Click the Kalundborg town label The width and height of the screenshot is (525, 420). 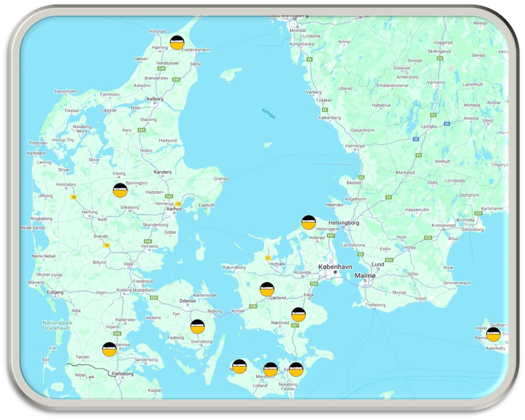point(235,267)
